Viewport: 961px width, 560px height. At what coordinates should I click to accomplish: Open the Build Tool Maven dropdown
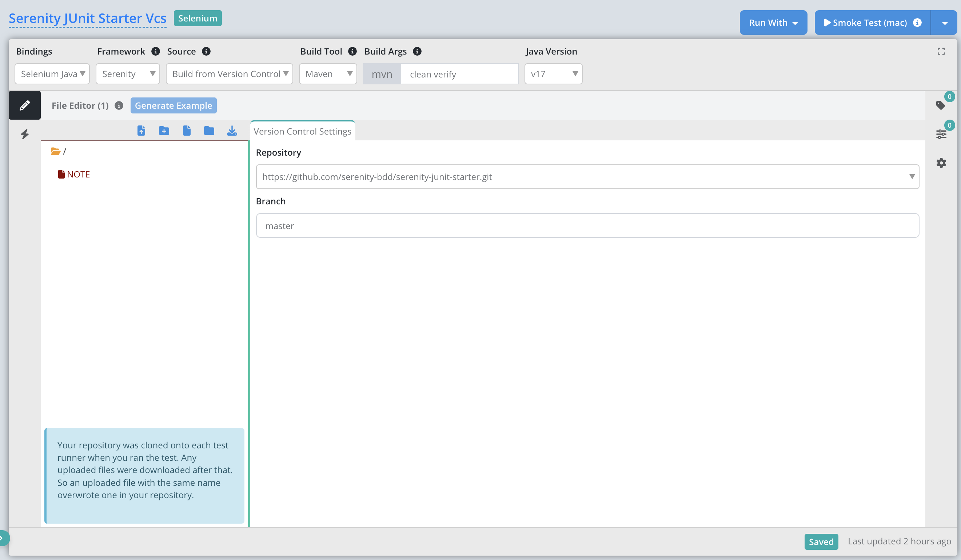(328, 74)
